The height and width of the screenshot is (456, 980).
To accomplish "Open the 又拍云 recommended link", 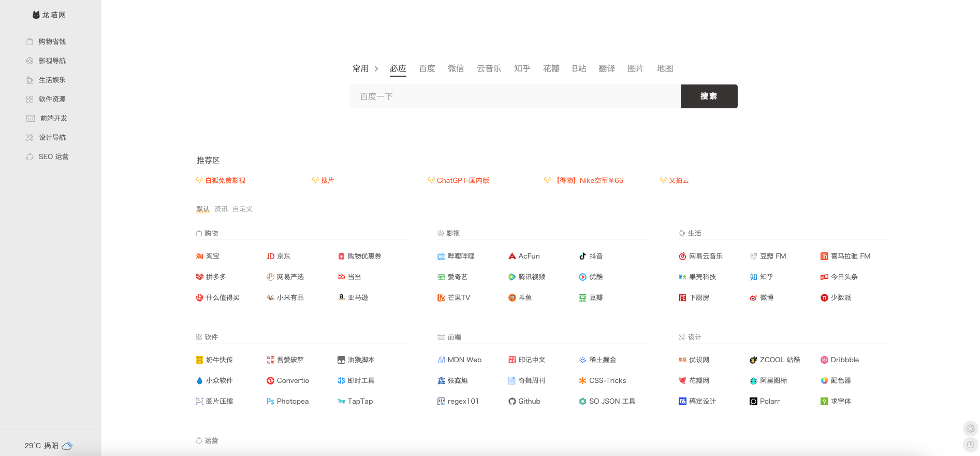I will point(679,180).
